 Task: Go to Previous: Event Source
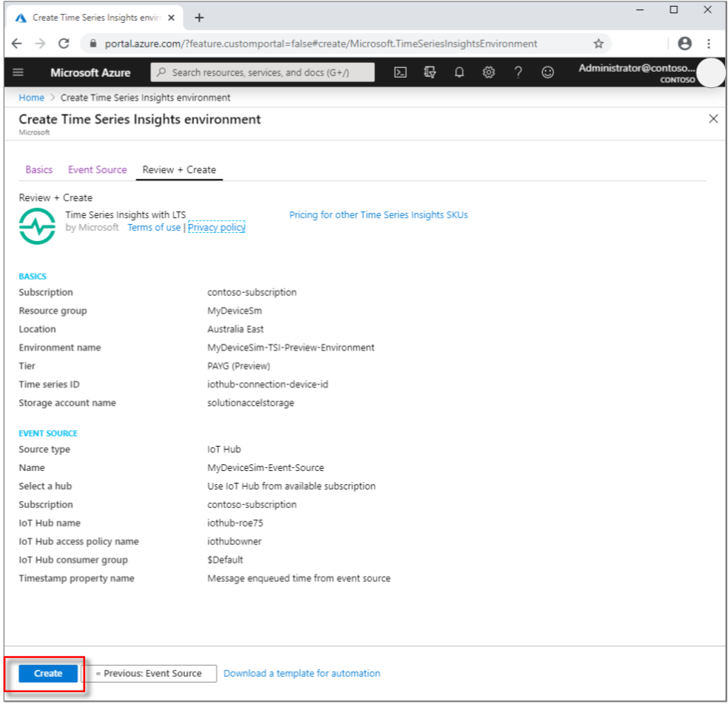[149, 674]
